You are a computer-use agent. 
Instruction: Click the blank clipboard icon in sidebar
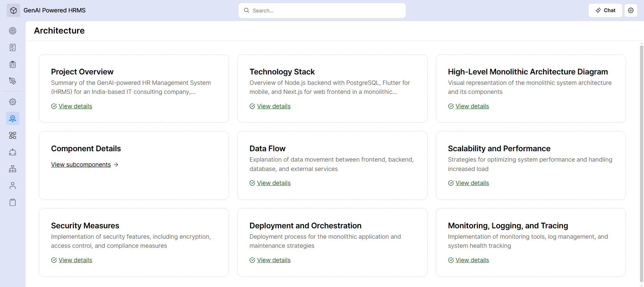click(x=13, y=203)
